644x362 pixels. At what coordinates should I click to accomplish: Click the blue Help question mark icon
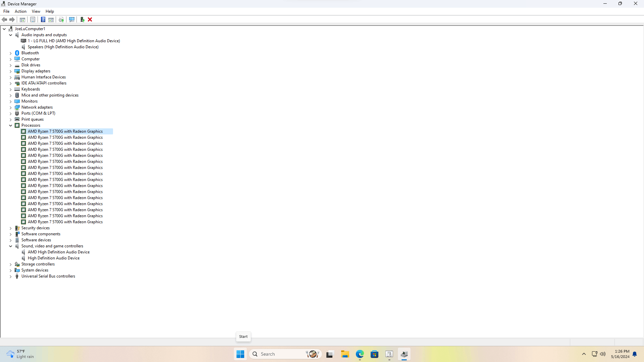(x=43, y=20)
